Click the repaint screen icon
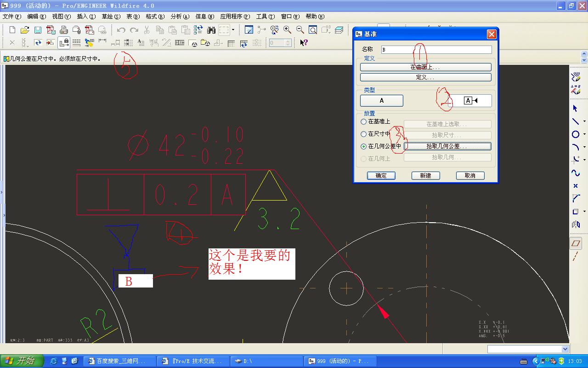The image size is (588, 368). 249,30
